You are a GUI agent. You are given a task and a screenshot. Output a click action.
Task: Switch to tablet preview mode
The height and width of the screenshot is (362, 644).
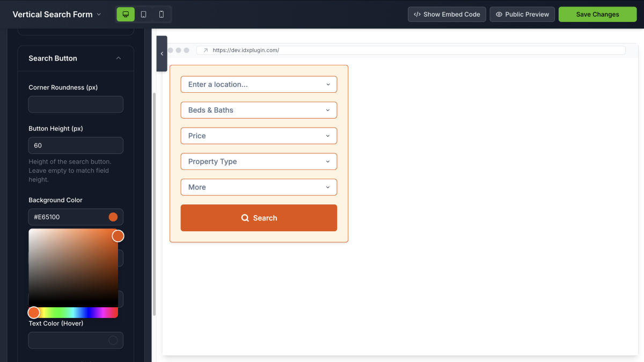[143, 14]
